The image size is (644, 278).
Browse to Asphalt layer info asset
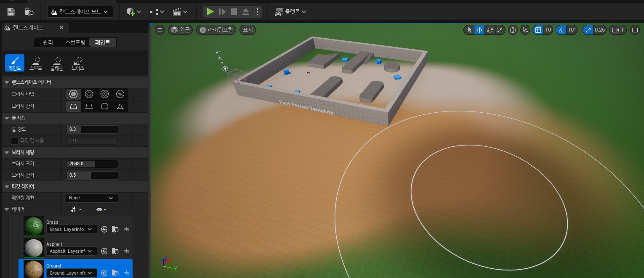(115, 251)
